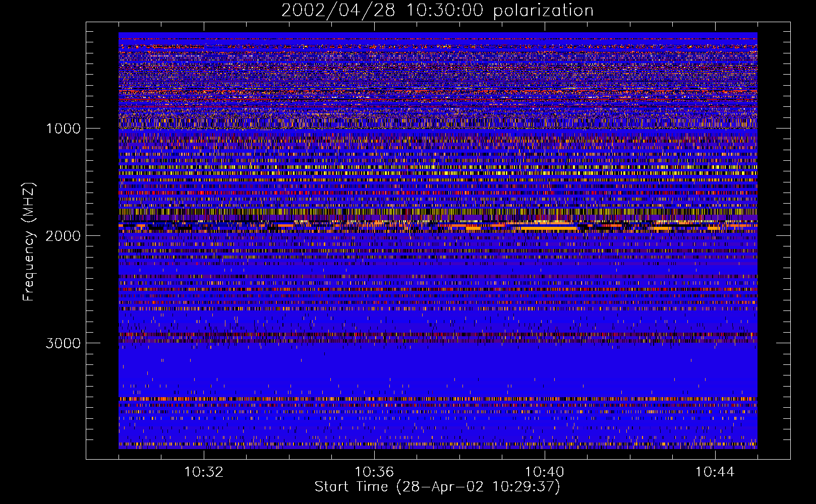Click the Start Time text on x-axis
Image resolution: width=816 pixels, height=504 pixels.
coord(351,487)
